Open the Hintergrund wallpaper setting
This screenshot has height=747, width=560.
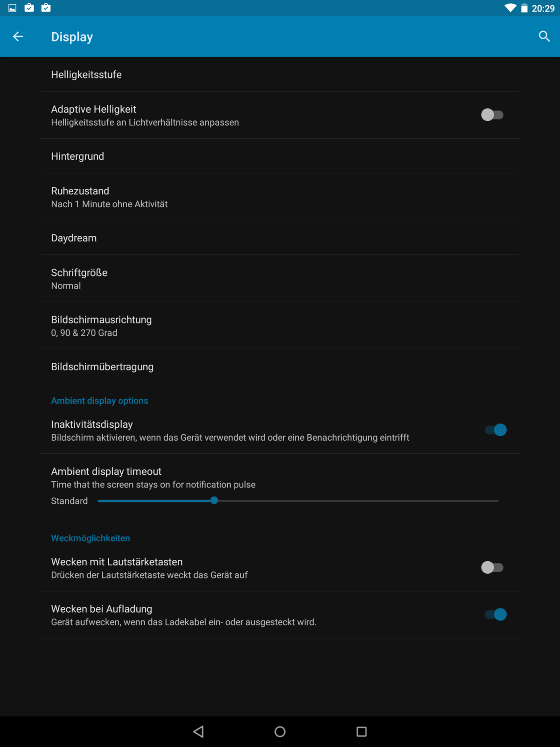coord(280,156)
